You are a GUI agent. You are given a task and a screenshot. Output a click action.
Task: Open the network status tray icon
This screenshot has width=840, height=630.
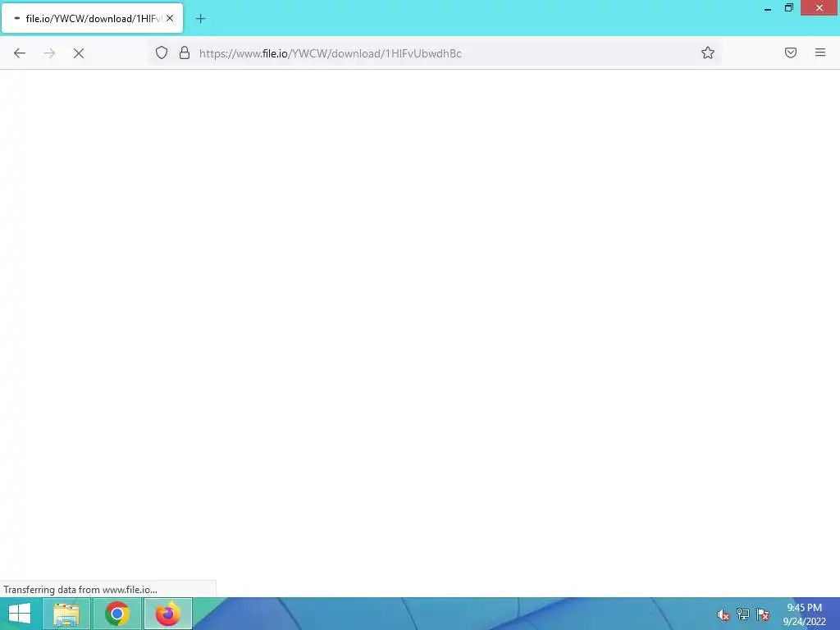click(x=743, y=614)
